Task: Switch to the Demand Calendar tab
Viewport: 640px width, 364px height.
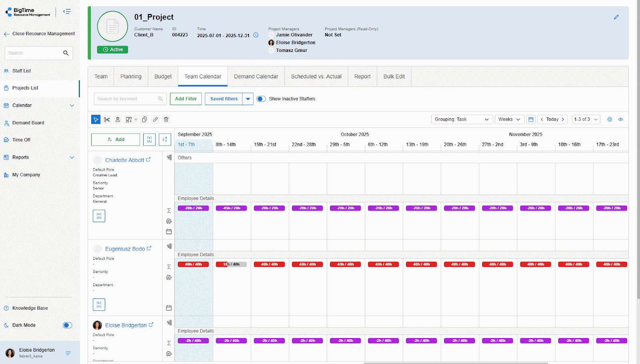Action: pyautogui.click(x=256, y=76)
